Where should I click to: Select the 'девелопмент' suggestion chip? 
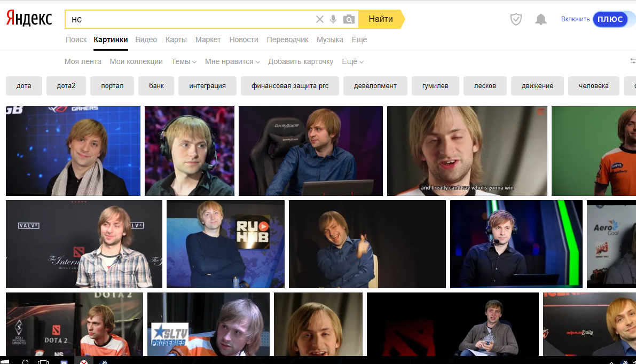(375, 86)
